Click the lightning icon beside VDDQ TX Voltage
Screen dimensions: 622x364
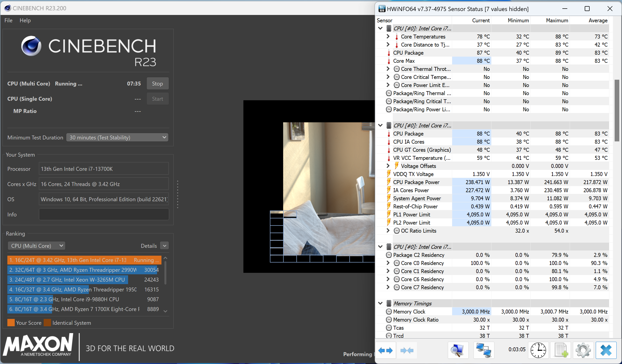point(389,174)
